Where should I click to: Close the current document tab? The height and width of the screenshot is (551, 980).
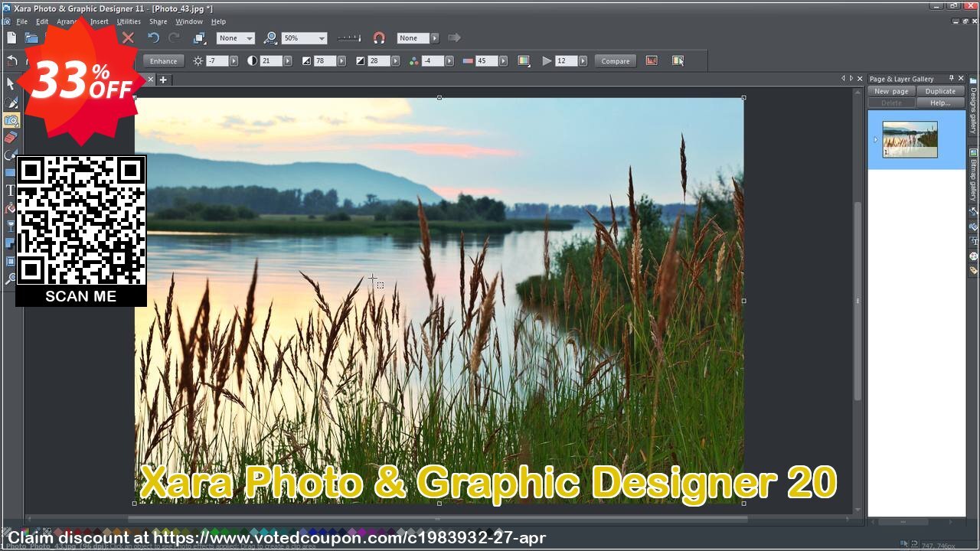coord(151,80)
